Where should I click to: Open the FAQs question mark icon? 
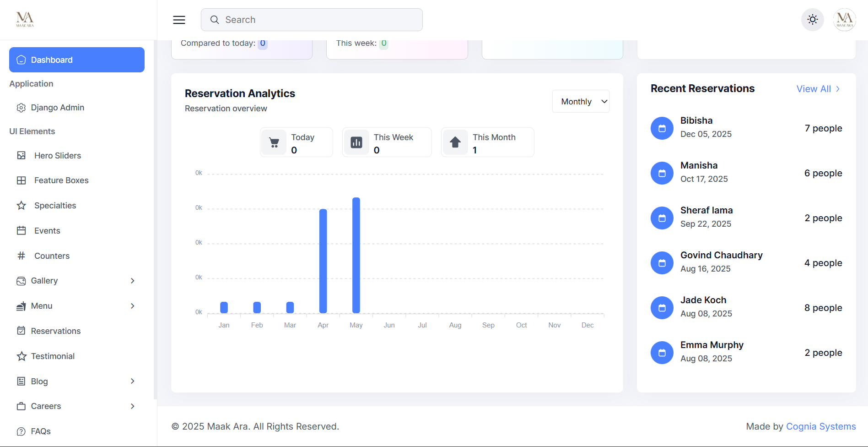point(21,431)
